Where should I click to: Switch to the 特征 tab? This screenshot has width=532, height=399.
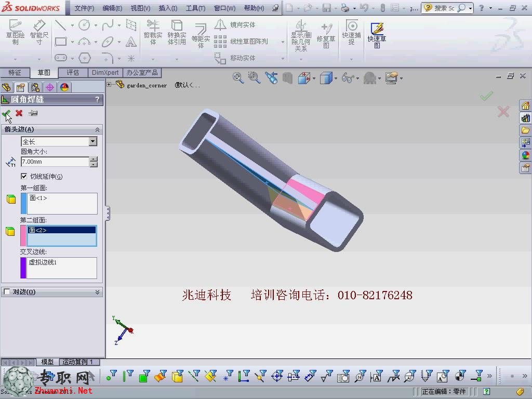tap(15, 73)
